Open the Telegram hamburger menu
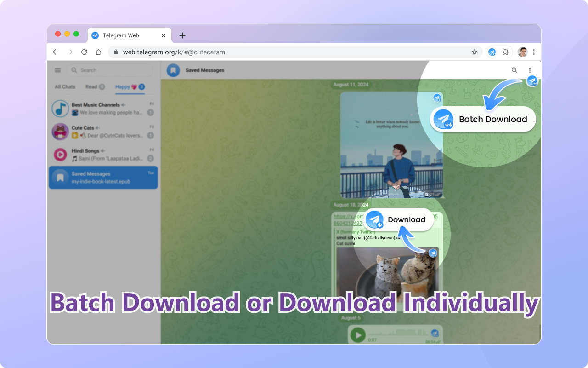 click(58, 70)
